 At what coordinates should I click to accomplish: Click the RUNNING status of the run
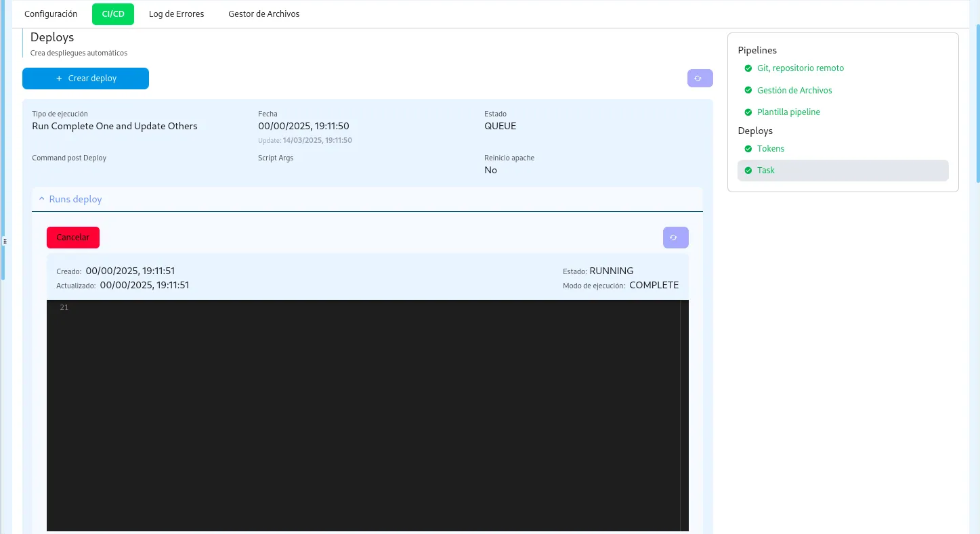[612, 271]
